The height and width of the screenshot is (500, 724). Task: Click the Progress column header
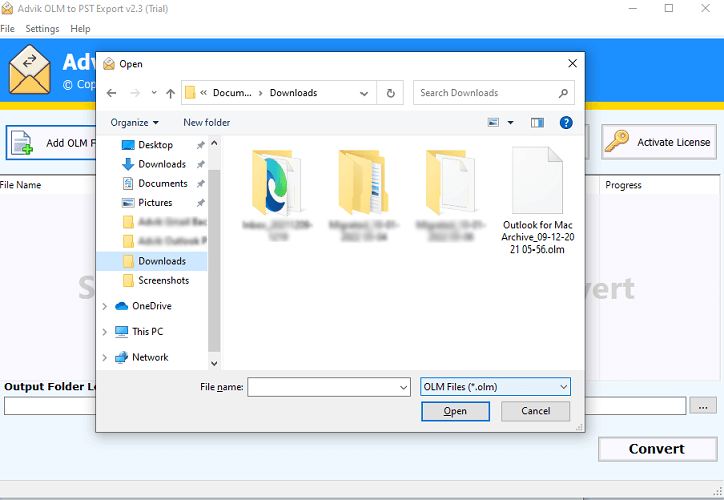[623, 185]
